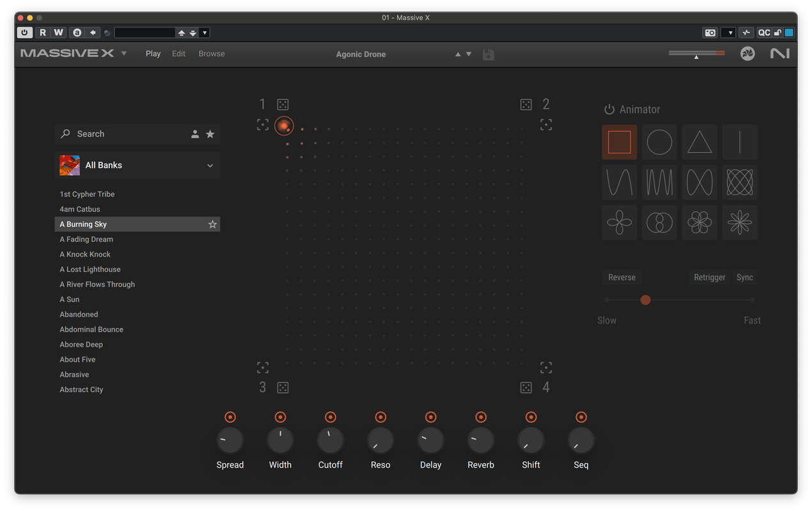Filter presets by user content icon
The width and height of the screenshot is (812, 511).
[195, 134]
